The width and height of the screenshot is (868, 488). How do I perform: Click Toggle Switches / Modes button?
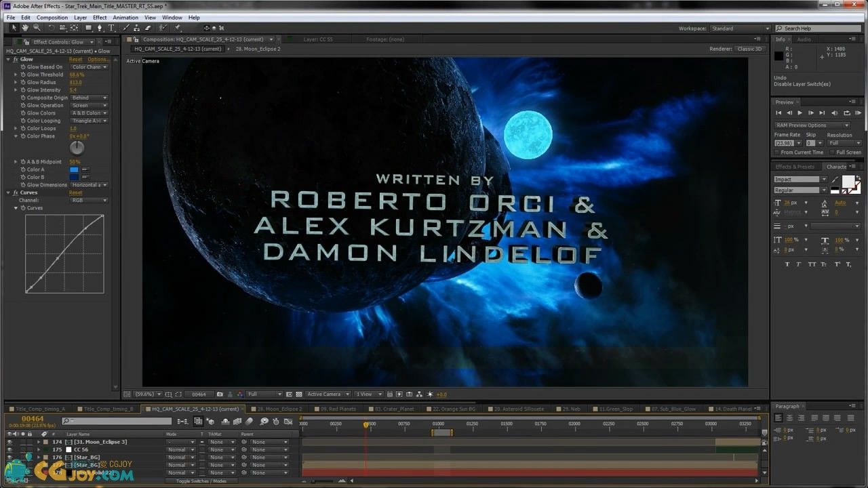pyautogui.click(x=201, y=481)
